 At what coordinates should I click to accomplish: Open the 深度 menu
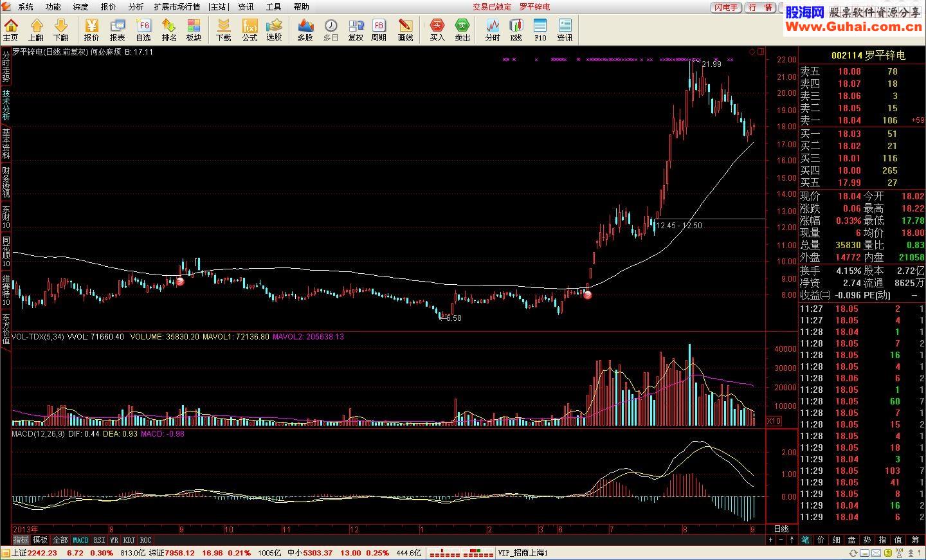click(x=81, y=6)
